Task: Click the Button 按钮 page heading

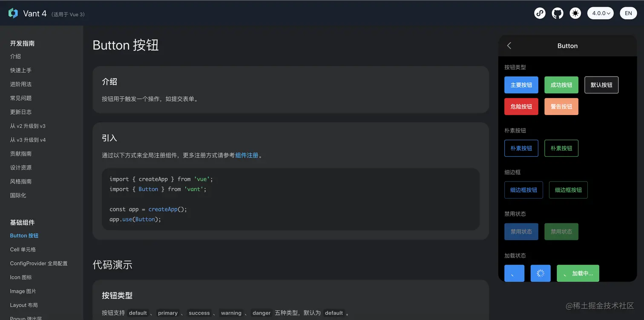Action: pyautogui.click(x=126, y=45)
